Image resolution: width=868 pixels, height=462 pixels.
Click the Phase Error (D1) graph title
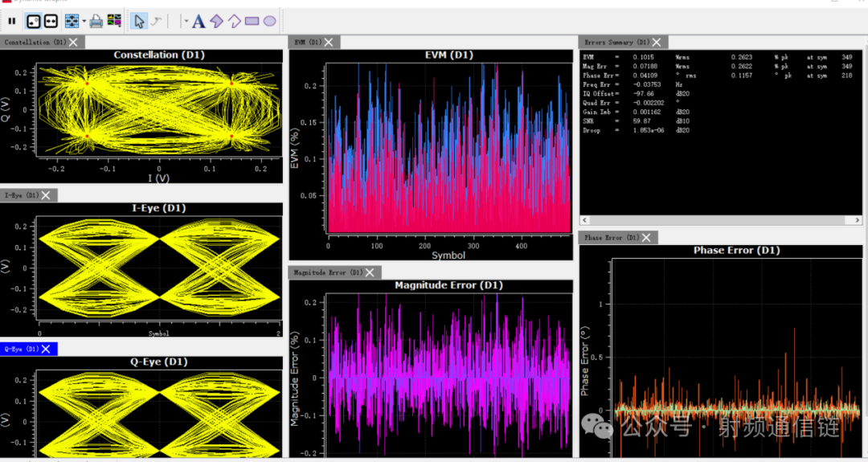[x=737, y=251]
